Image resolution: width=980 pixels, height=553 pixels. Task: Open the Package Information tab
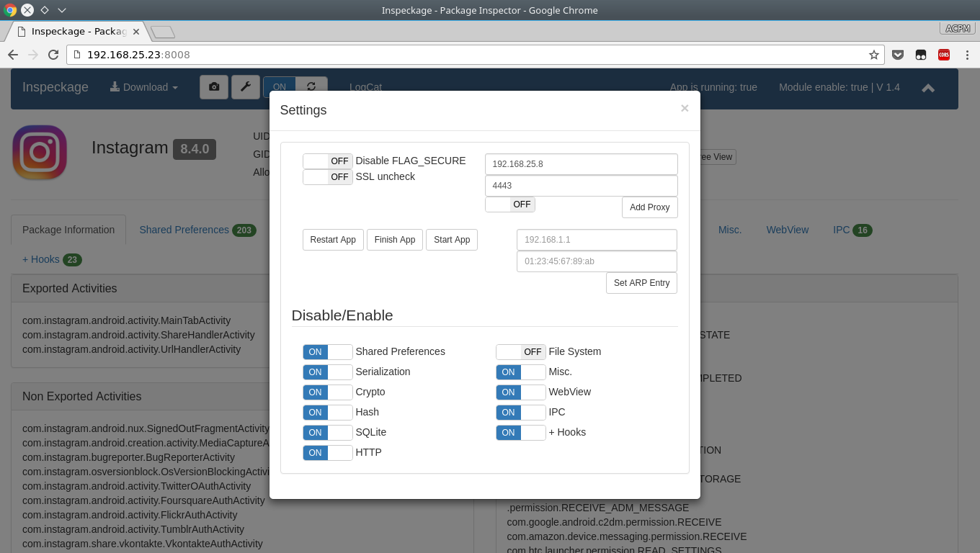pos(68,230)
